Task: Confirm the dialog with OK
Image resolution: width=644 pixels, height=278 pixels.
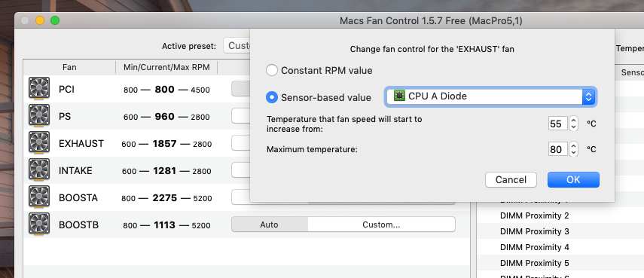Action: (x=573, y=180)
